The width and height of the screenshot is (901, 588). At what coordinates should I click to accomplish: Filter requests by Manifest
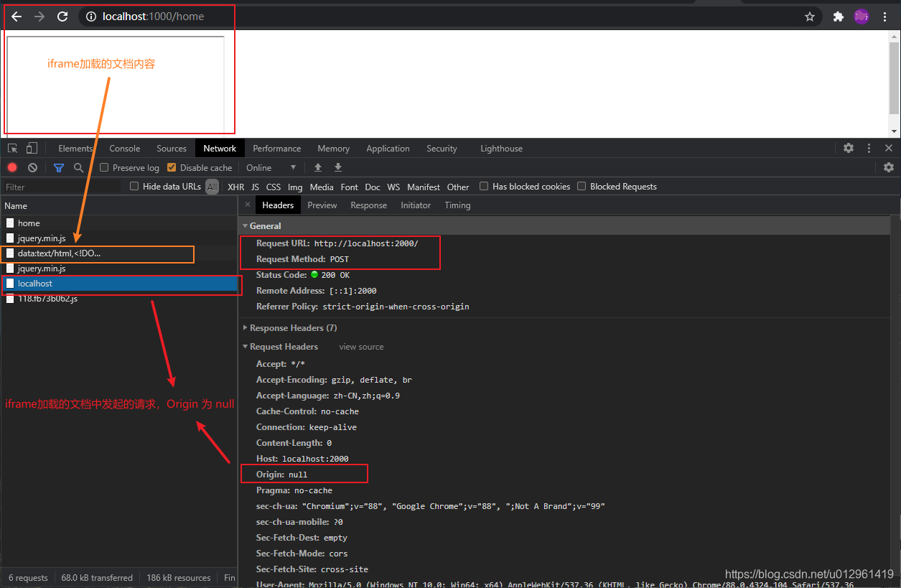[424, 187]
